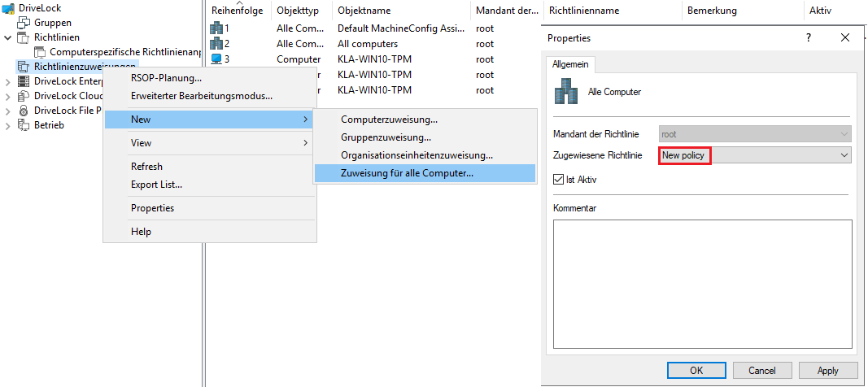Screen dimensions: 868x387
Task: Click the Alle Computer icon in Properties
Action: coord(565,91)
